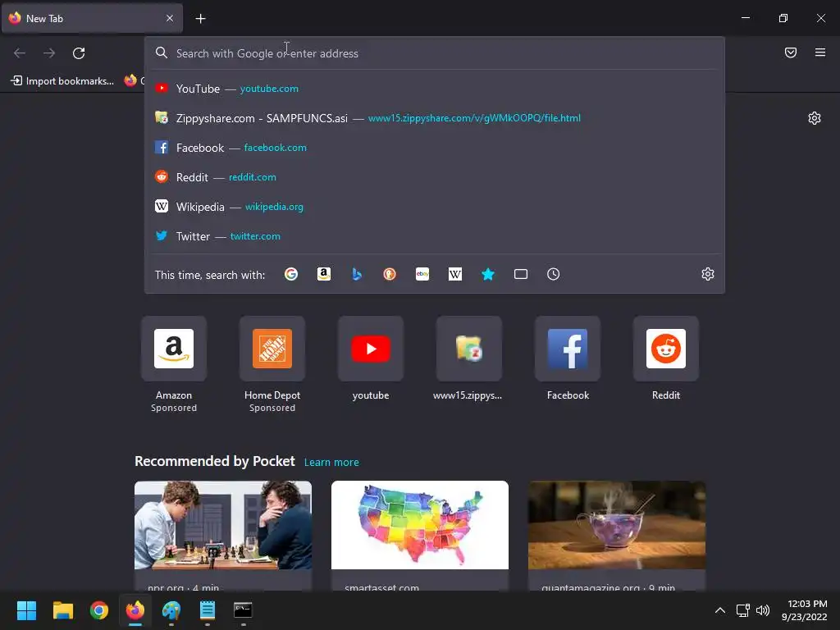Search in open Tabs icon
The height and width of the screenshot is (630, 840).
pos(521,274)
